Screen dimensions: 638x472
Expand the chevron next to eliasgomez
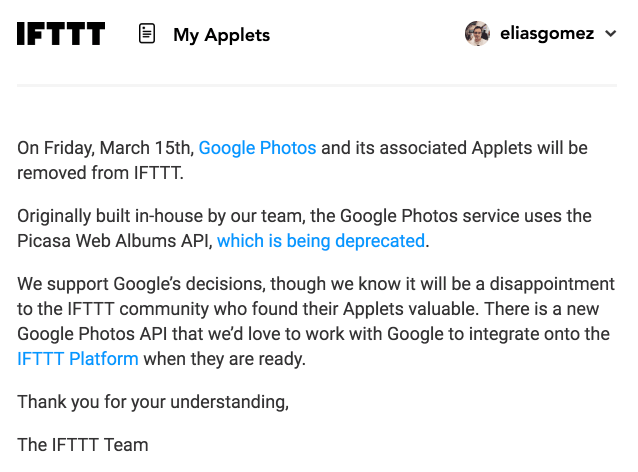click(611, 34)
